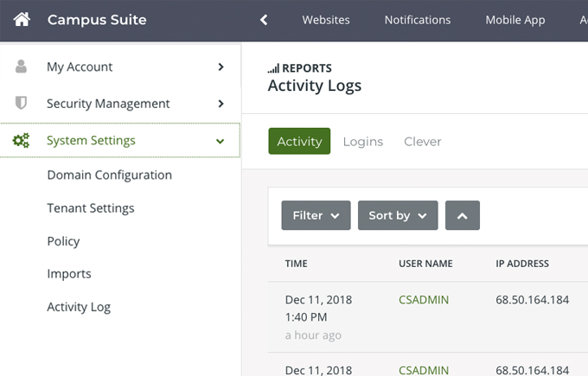Click the first CSADMIN user link
588x376 pixels.
tap(424, 300)
